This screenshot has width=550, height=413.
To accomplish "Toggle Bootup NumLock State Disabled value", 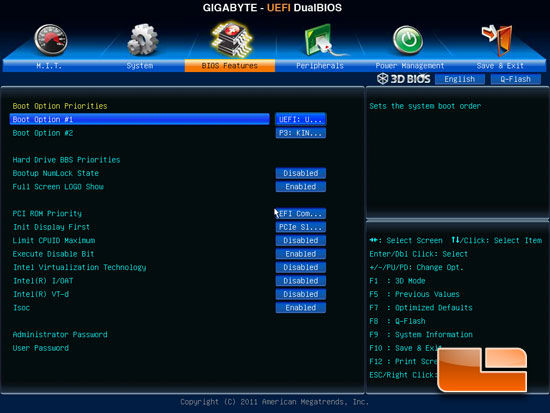I will click(x=301, y=173).
